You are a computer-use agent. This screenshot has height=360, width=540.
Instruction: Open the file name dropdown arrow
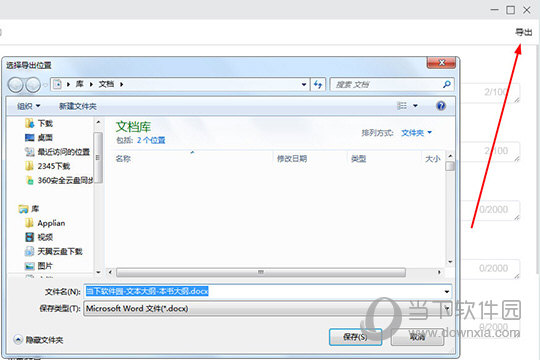pyautogui.click(x=447, y=292)
